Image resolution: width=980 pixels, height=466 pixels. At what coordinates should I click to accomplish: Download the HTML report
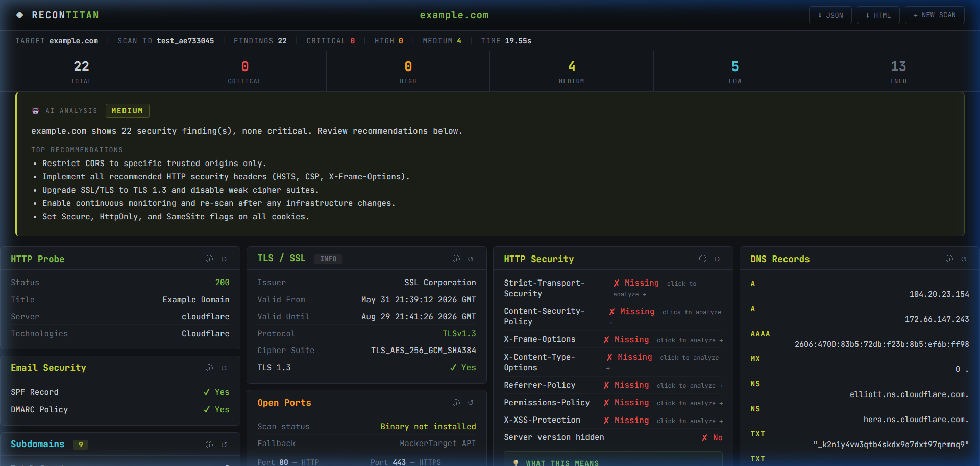[x=878, y=15]
